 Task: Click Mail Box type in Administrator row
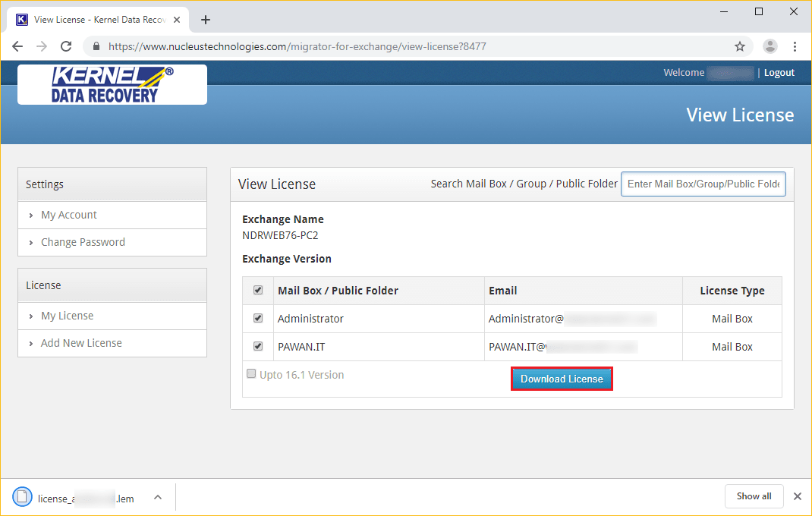732,319
